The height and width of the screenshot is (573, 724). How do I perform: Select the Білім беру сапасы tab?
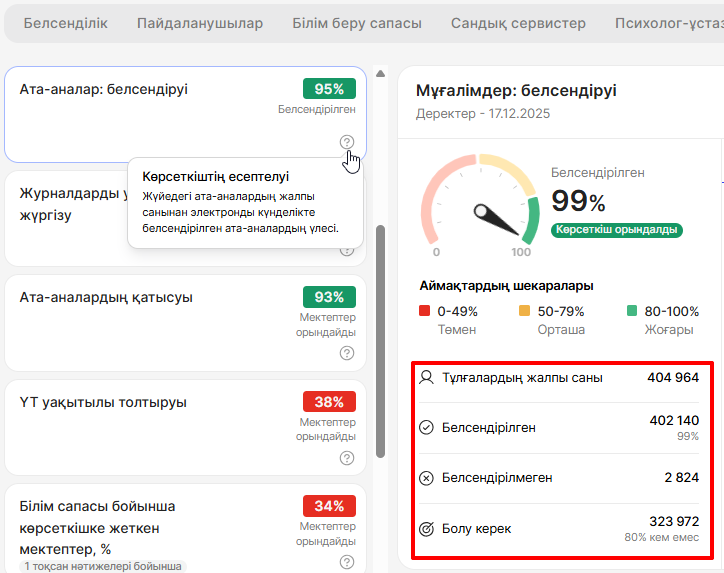click(x=357, y=23)
